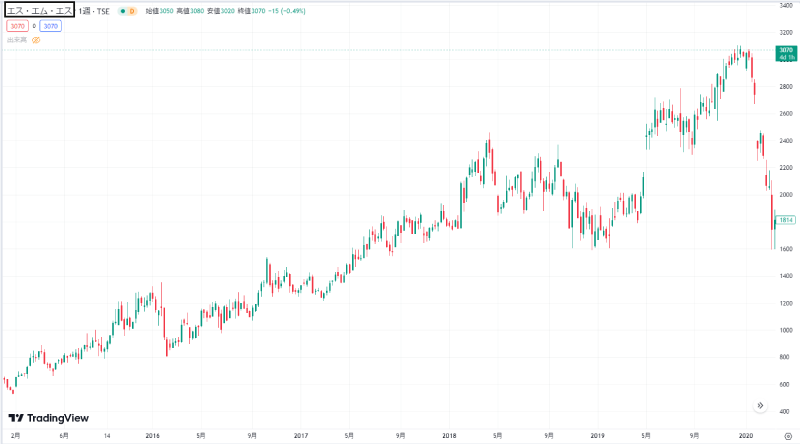Click the 400 price axis label

tap(785, 411)
